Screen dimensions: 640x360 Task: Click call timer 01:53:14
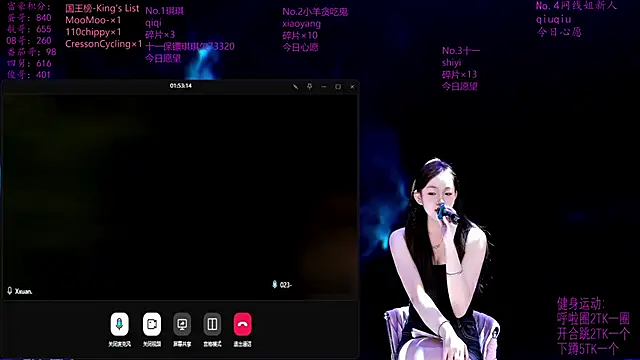pos(181,86)
